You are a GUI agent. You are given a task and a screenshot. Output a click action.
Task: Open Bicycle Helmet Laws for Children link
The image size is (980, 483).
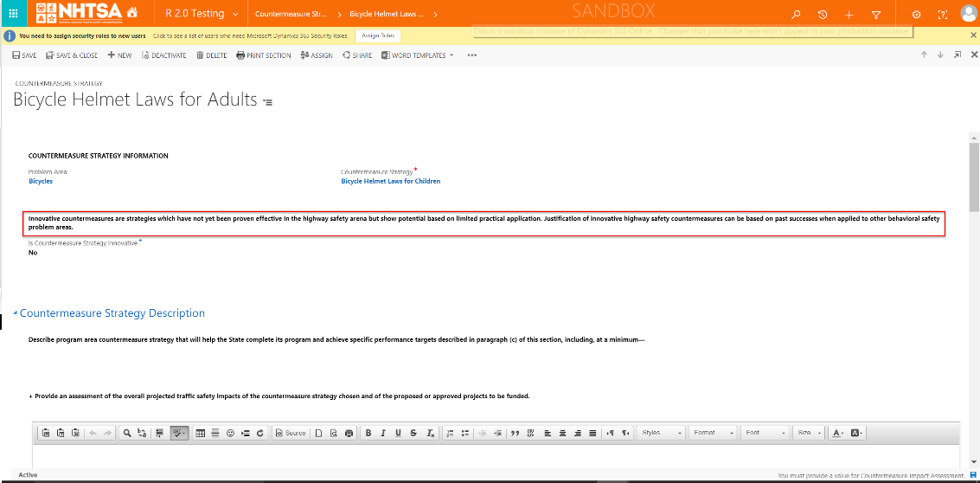point(391,182)
